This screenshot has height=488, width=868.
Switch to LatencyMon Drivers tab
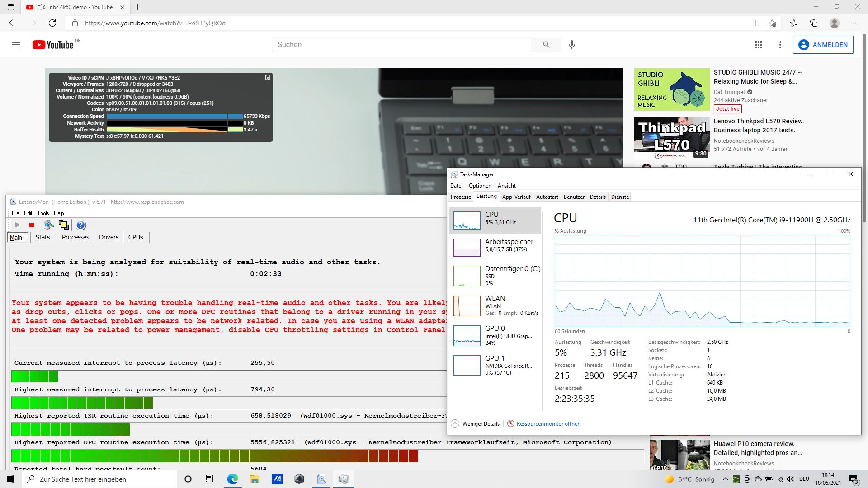pyautogui.click(x=108, y=237)
